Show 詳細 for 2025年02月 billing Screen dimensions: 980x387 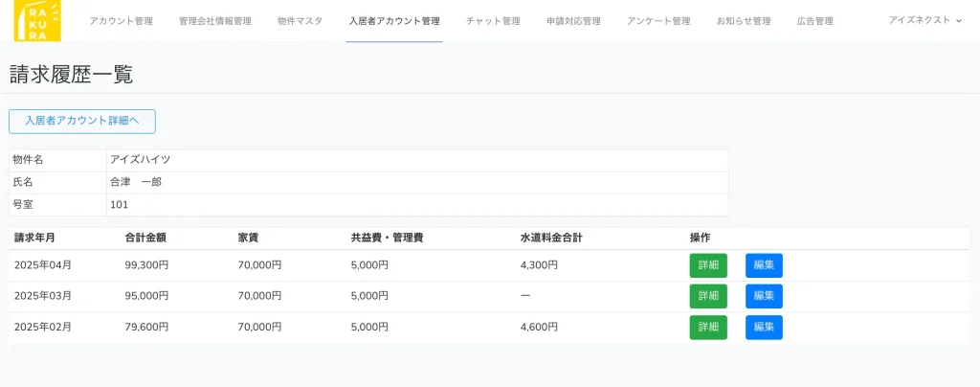point(708,328)
